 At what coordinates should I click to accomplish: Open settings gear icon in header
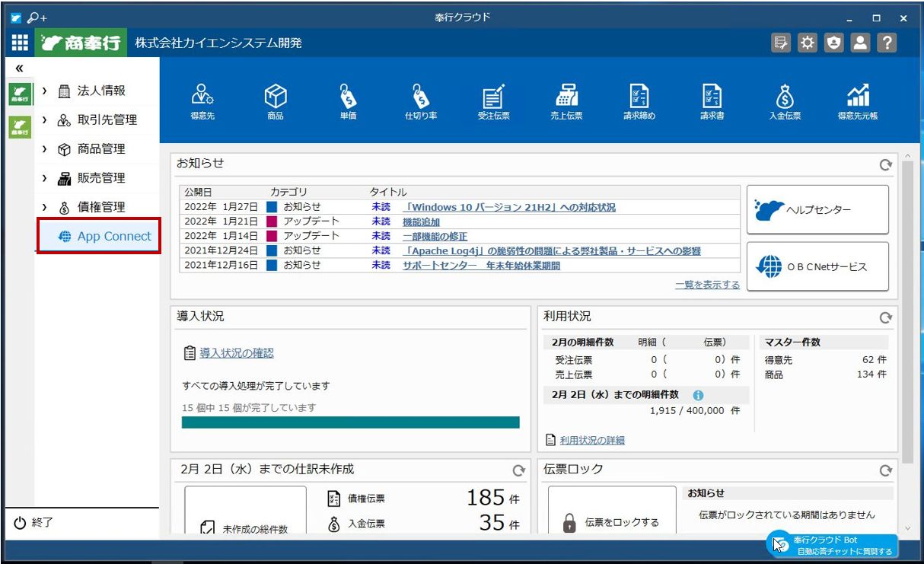coord(807,43)
